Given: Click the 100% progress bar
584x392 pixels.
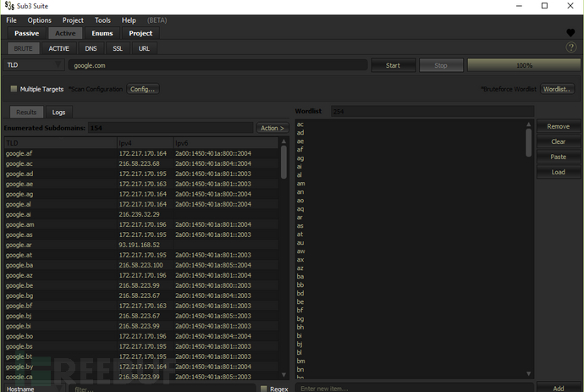Looking at the screenshot, I should (524, 65).
